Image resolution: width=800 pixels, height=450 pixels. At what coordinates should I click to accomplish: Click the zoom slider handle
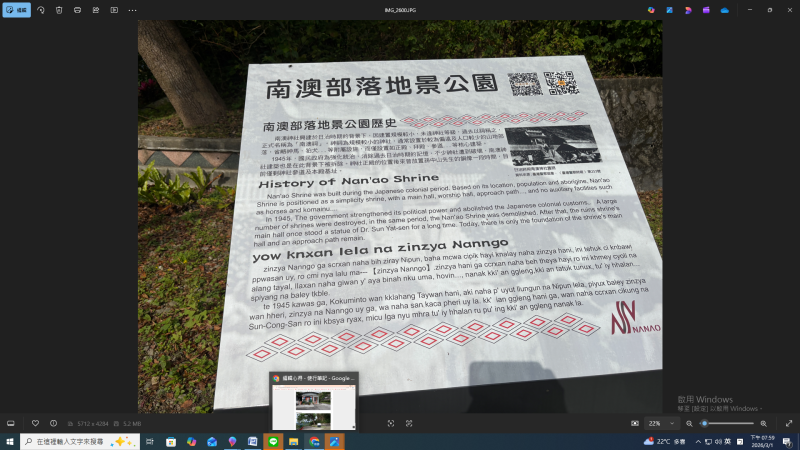click(x=704, y=423)
